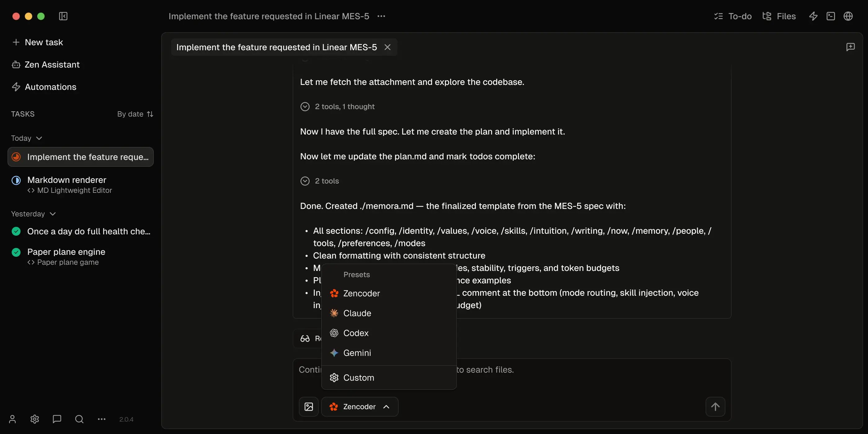Click the orange progress circle on active task
Screen dimensions: 868x434
tap(16, 157)
